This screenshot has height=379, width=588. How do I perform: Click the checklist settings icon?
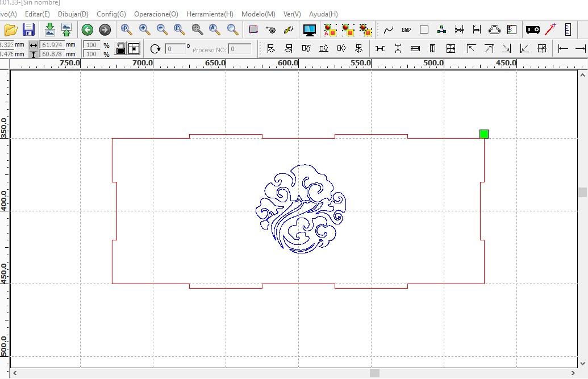tap(512, 30)
